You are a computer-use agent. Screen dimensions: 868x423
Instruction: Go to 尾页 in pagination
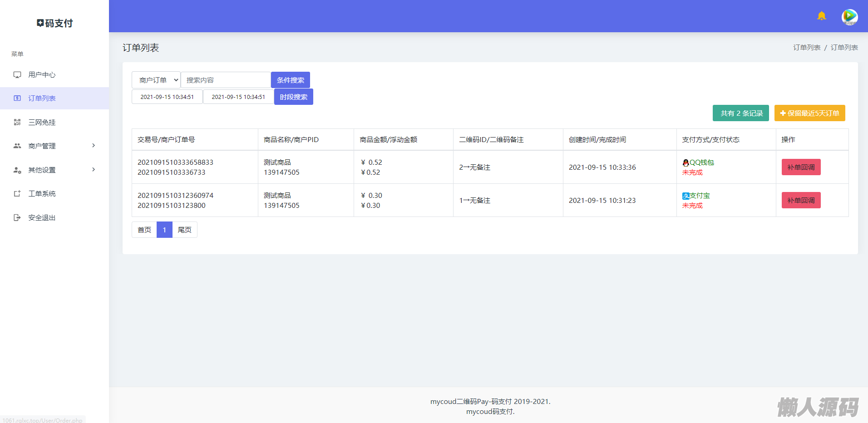(184, 230)
